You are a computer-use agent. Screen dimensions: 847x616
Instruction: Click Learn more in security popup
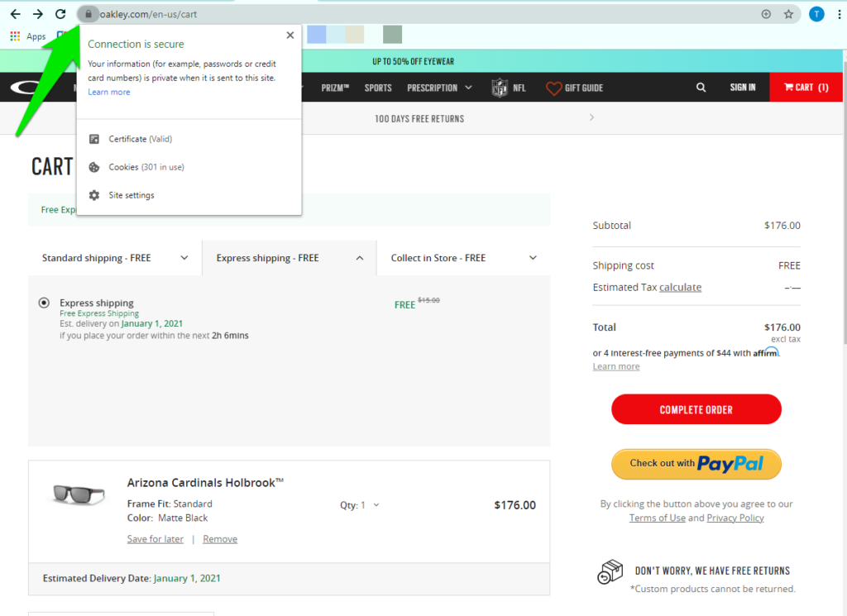[109, 92]
